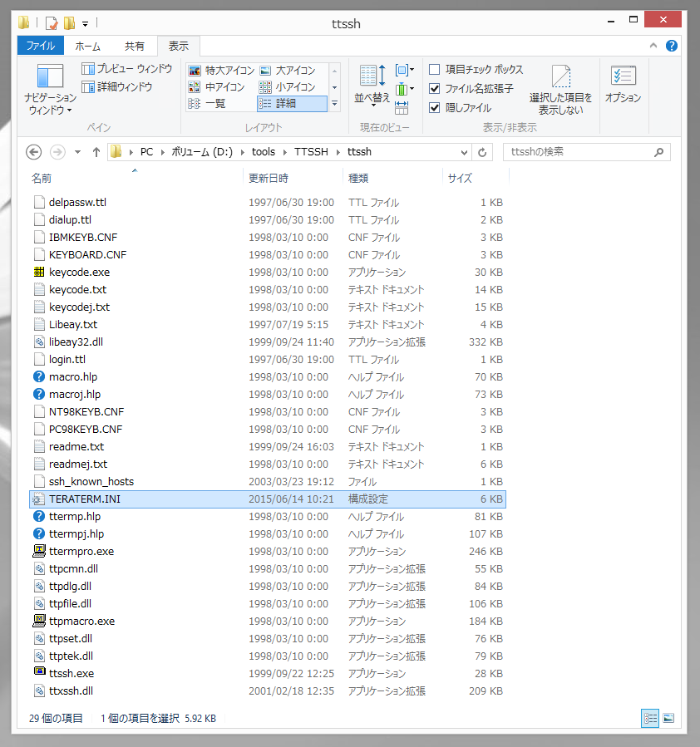Click the search magnifier icon
The width and height of the screenshot is (700, 747).
pyautogui.click(x=659, y=152)
